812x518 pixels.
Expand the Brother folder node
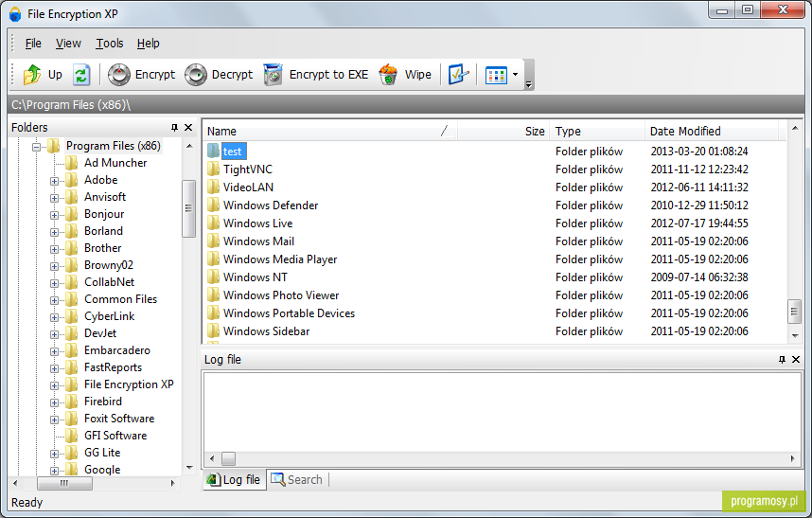54,250
